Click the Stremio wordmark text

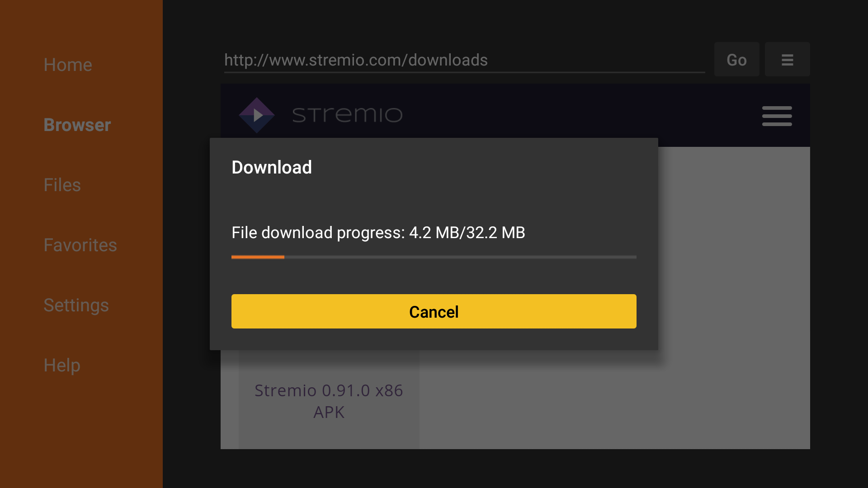tap(347, 115)
